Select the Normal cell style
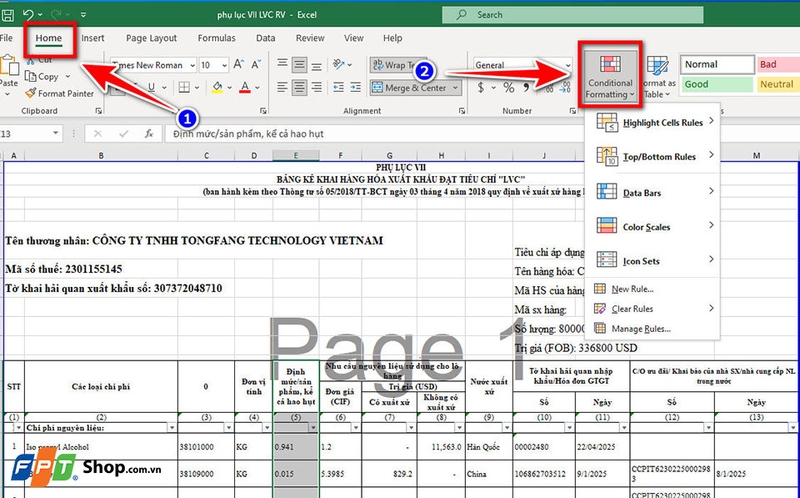This screenshot has height=498, width=800. [717, 64]
